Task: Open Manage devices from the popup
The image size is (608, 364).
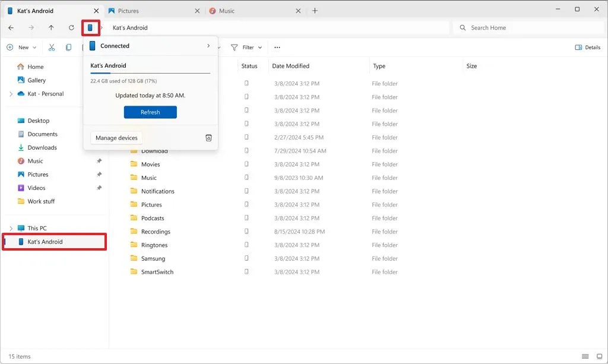Action: [x=116, y=137]
